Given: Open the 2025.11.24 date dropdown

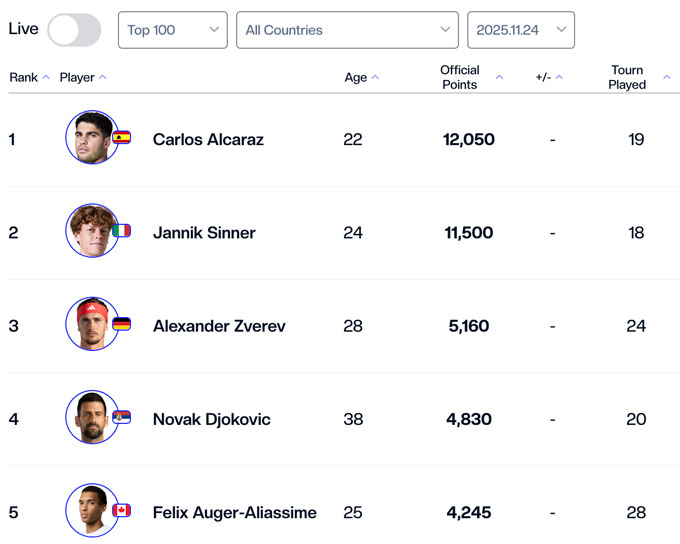Looking at the screenshot, I should coord(520,30).
